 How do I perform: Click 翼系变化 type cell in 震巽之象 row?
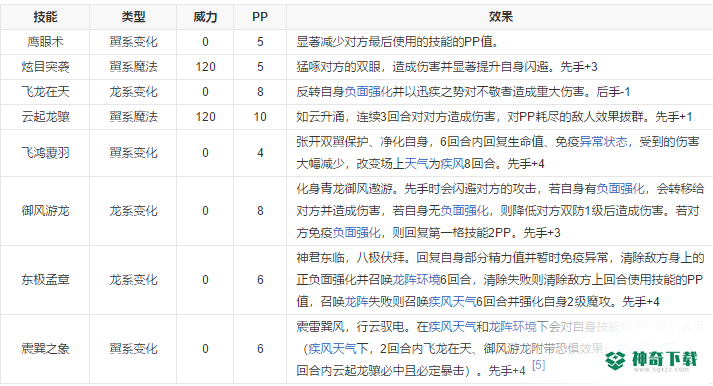pos(133,349)
